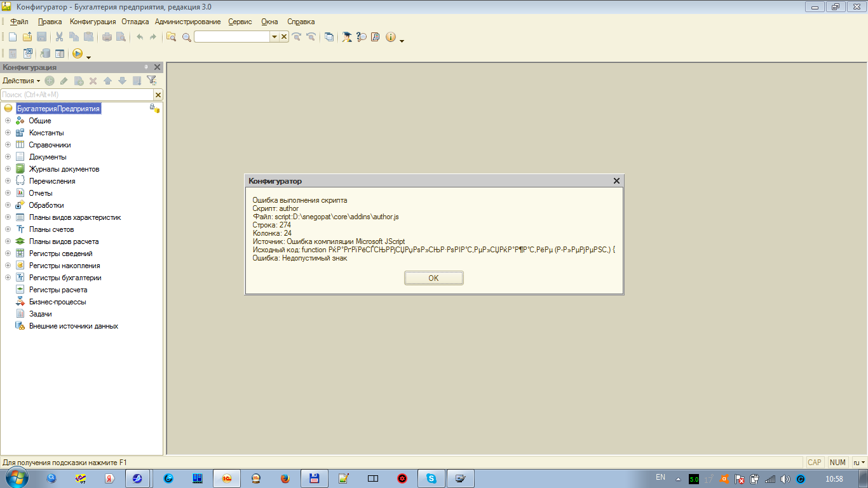Select Бизнес-процессы tree item
The width and height of the screenshot is (868, 488).
click(x=57, y=302)
